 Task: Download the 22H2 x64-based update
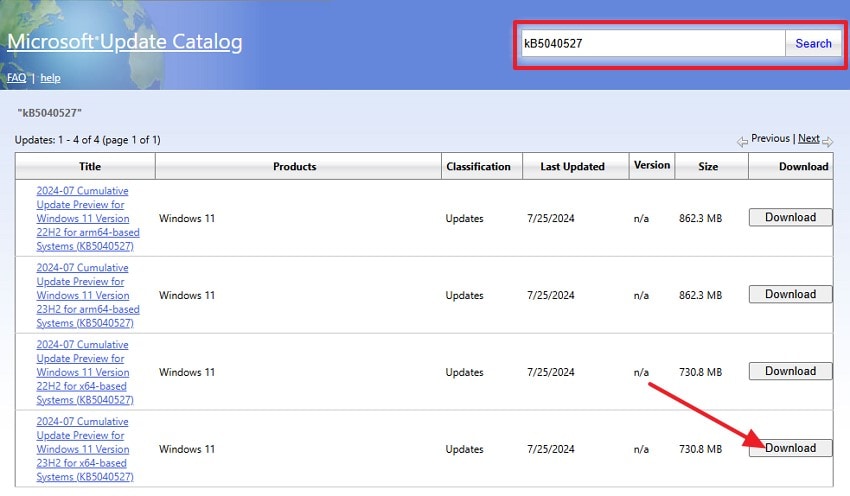pos(790,371)
